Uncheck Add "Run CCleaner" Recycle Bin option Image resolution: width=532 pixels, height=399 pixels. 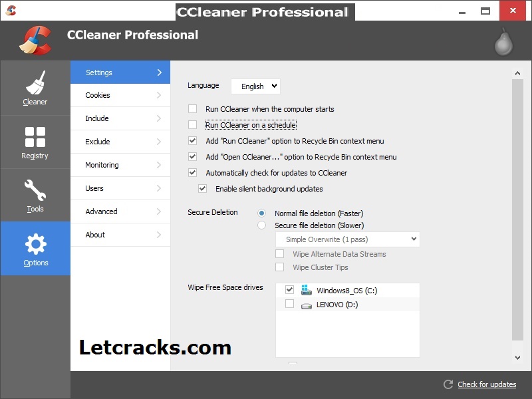coord(192,140)
